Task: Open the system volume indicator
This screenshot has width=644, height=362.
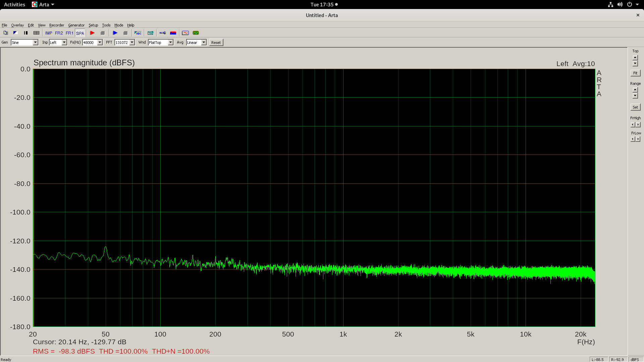Action: click(x=620, y=4)
